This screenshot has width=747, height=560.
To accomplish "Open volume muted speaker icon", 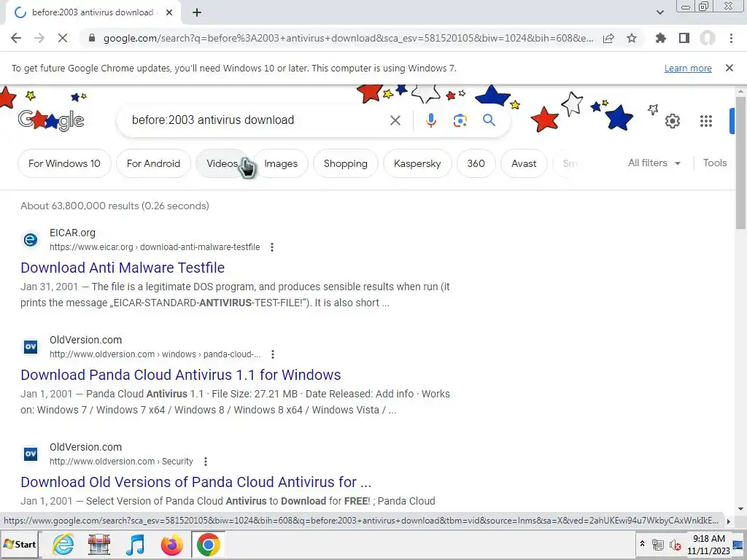I will coord(675,544).
